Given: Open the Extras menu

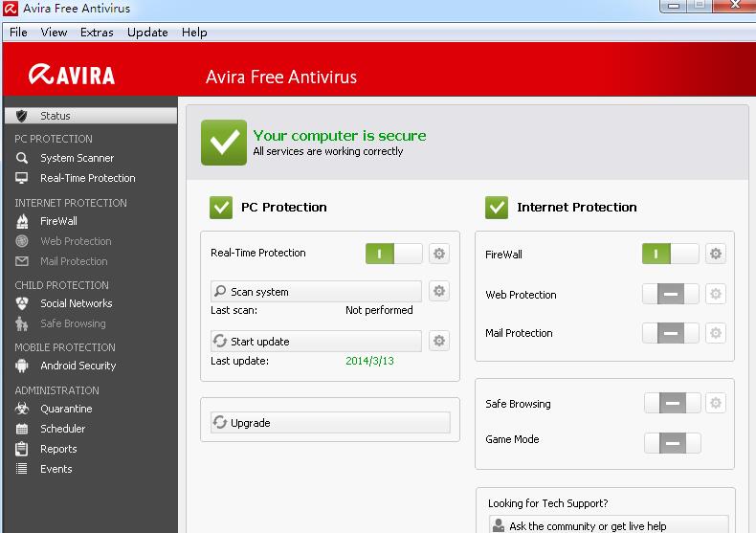Looking at the screenshot, I should 97,32.
